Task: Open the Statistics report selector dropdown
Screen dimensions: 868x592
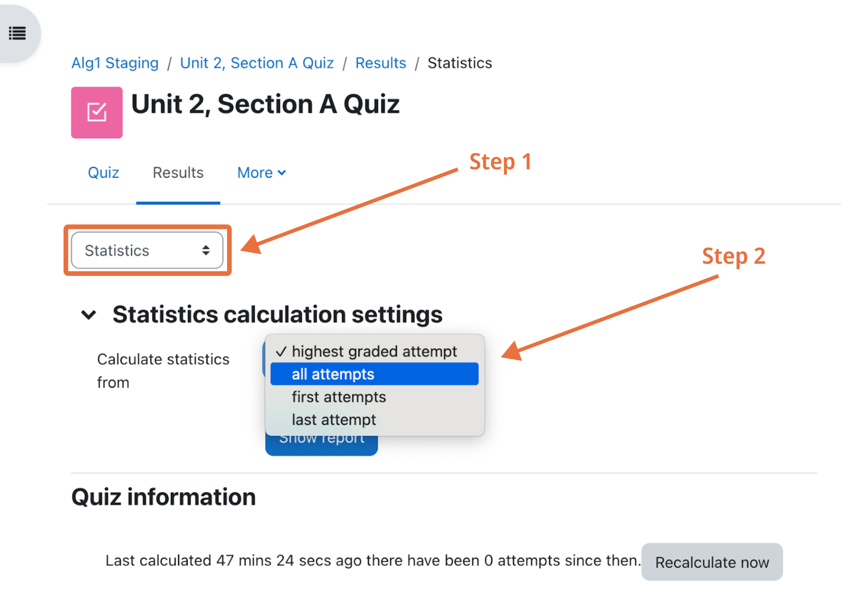Action: (147, 250)
